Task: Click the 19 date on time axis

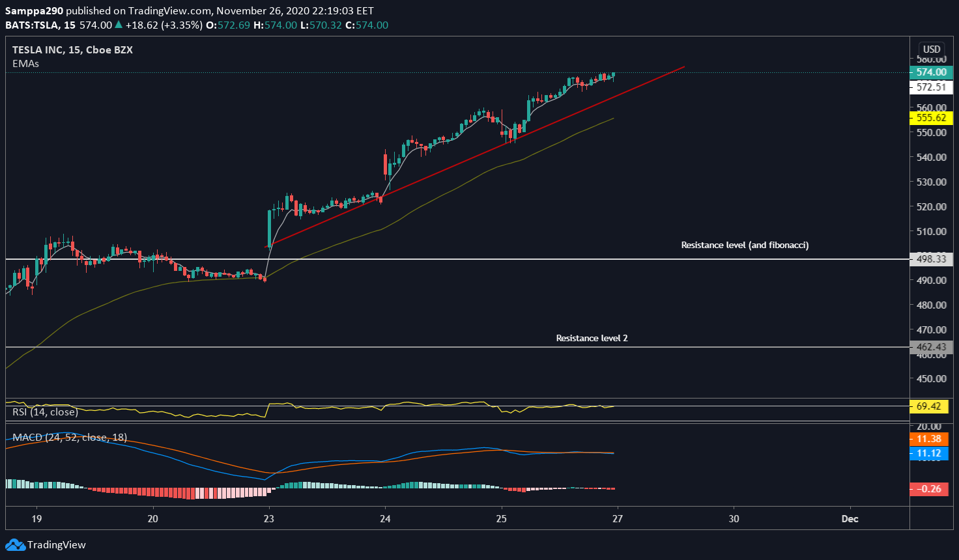Action: tap(36, 519)
